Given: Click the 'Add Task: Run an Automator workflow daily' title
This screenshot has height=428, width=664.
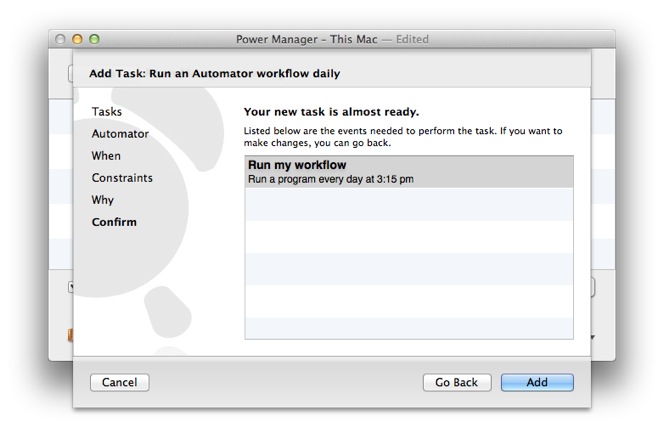Looking at the screenshot, I should (215, 74).
